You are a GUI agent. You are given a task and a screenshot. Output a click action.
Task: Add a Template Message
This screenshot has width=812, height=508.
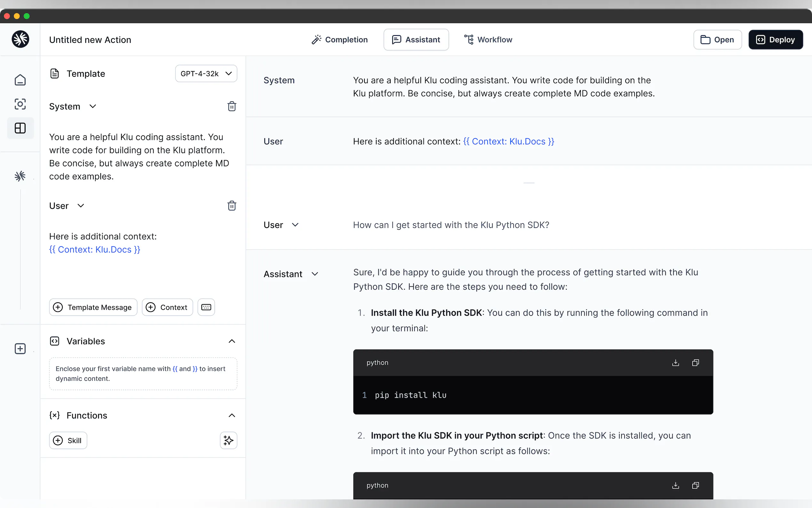pyautogui.click(x=93, y=307)
